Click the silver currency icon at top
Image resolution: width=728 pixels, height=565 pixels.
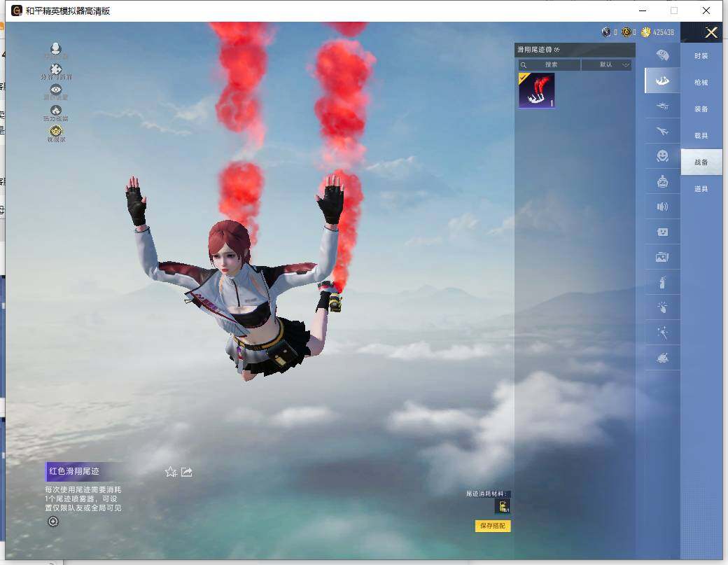pos(606,32)
